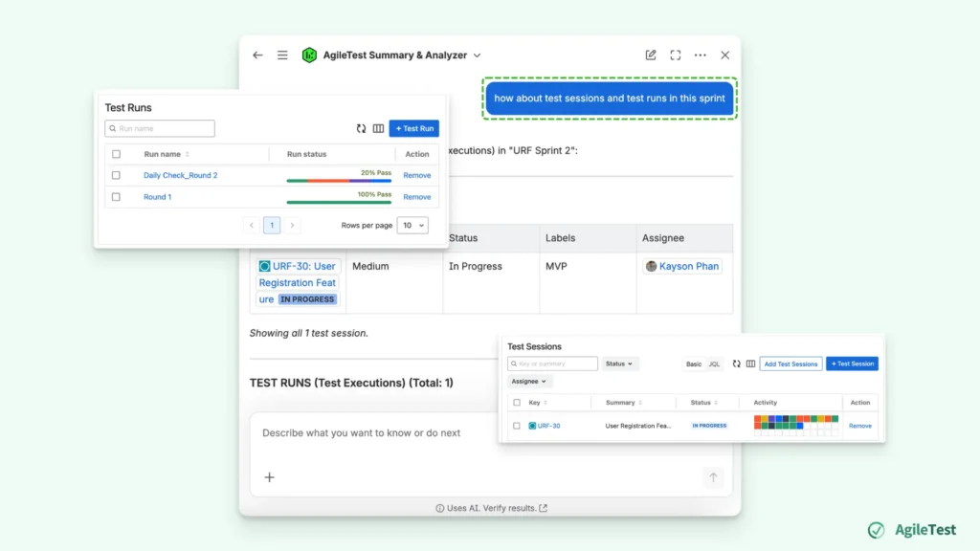Image resolution: width=980 pixels, height=551 pixels.
Task: Sort Test Runs by Run name
Action: (187, 154)
